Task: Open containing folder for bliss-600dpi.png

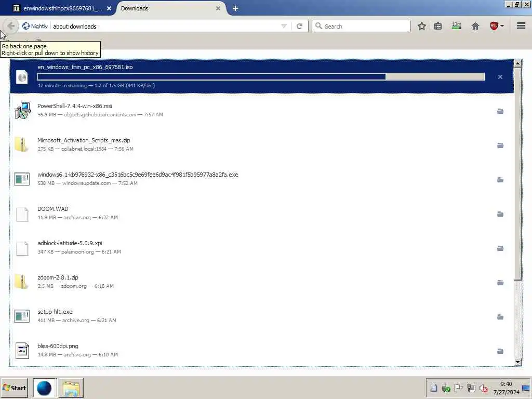Action: (x=500, y=351)
